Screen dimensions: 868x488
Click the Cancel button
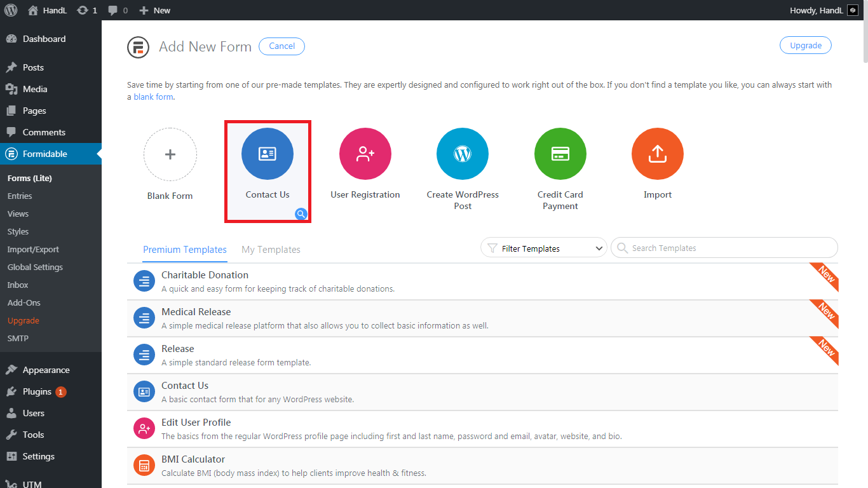pos(281,46)
